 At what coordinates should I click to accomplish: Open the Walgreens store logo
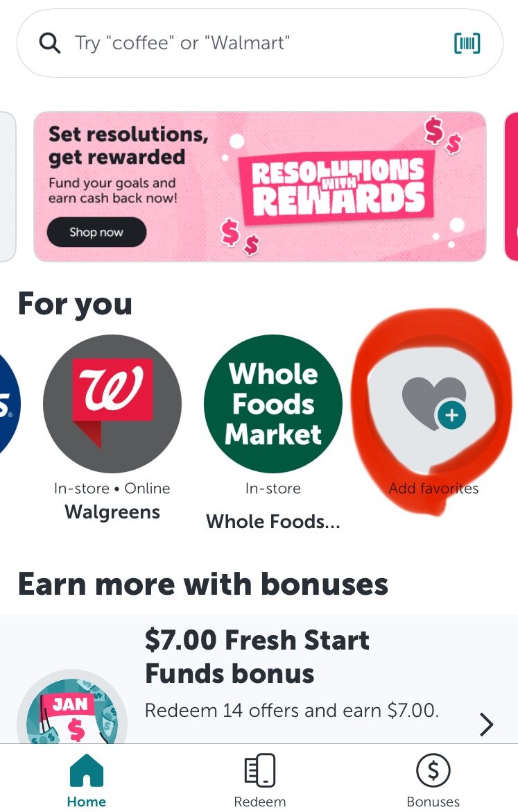(x=112, y=403)
